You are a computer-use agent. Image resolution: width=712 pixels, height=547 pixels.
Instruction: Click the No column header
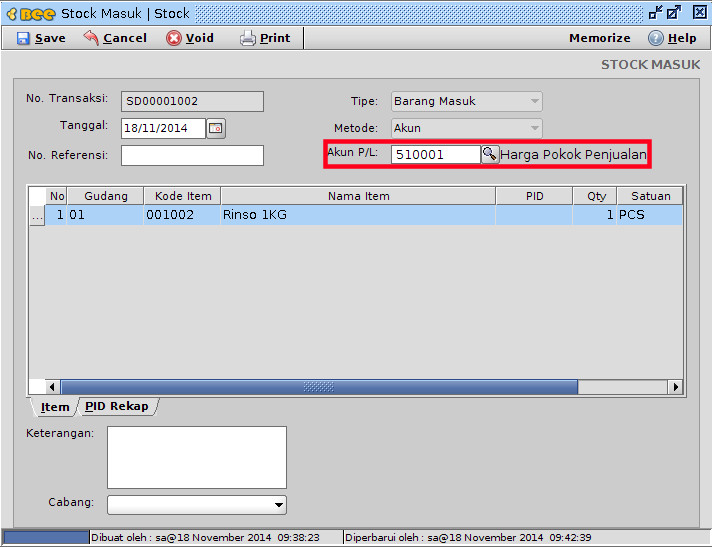tap(56, 196)
